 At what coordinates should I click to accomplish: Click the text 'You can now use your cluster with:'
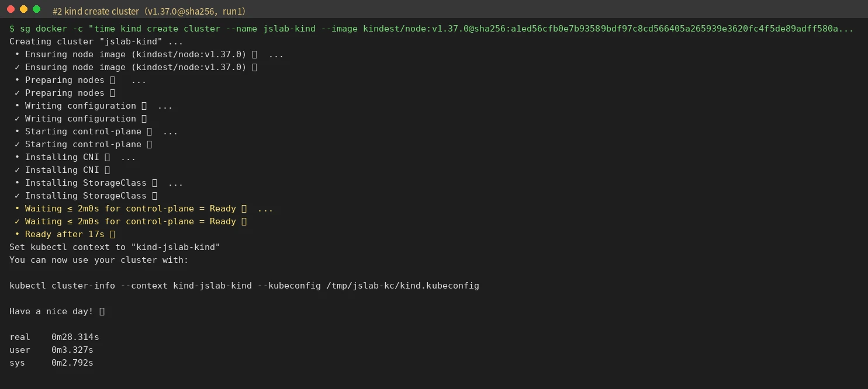pos(99,260)
